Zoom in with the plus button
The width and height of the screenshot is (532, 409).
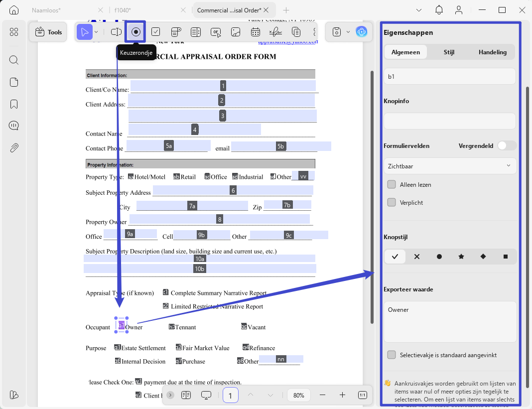[342, 395]
